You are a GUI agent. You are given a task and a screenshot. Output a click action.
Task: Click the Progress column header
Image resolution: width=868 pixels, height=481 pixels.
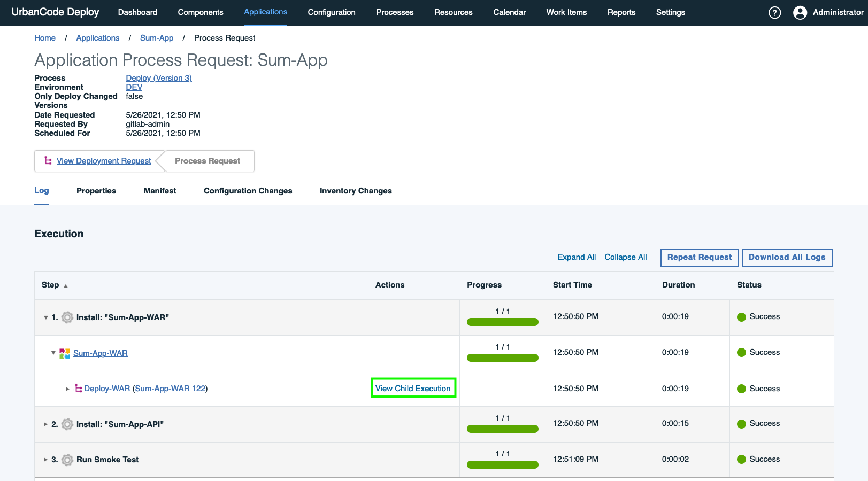(485, 285)
